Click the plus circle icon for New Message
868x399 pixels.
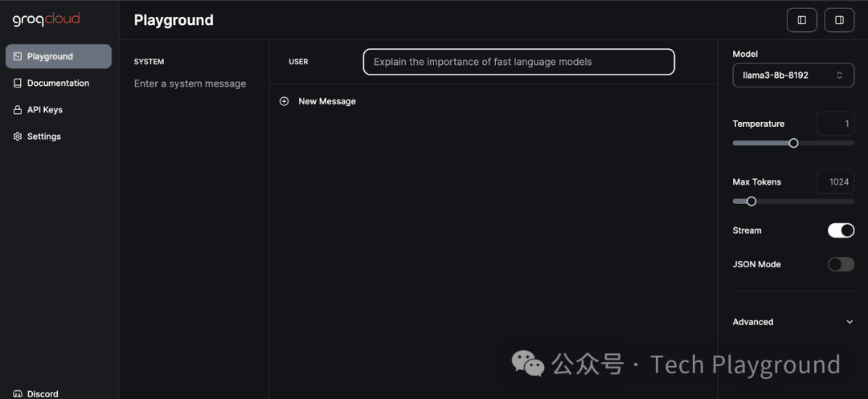tap(284, 101)
